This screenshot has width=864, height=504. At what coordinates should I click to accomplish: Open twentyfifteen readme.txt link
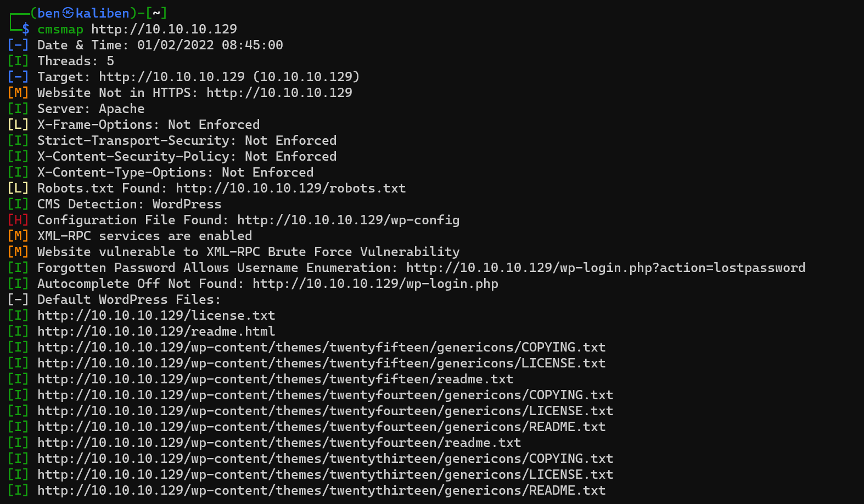click(x=275, y=379)
